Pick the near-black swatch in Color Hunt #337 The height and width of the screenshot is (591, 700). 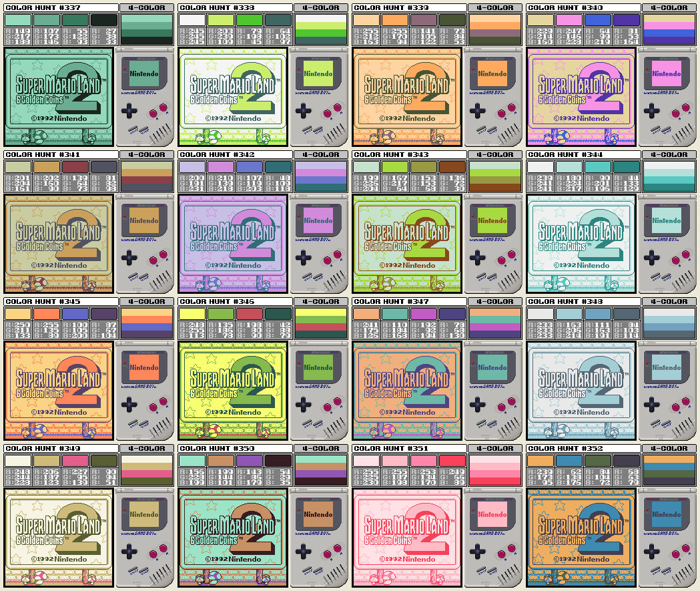pos(104,20)
